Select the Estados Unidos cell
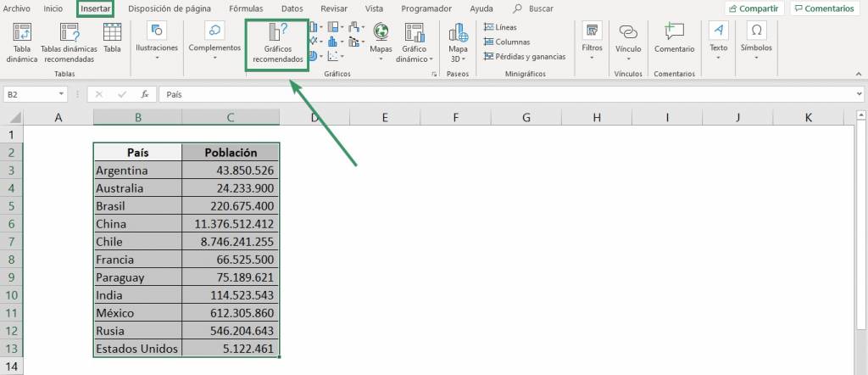Image resolution: width=868 pixels, height=375 pixels. pyautogui.click(x=137, y=349)
